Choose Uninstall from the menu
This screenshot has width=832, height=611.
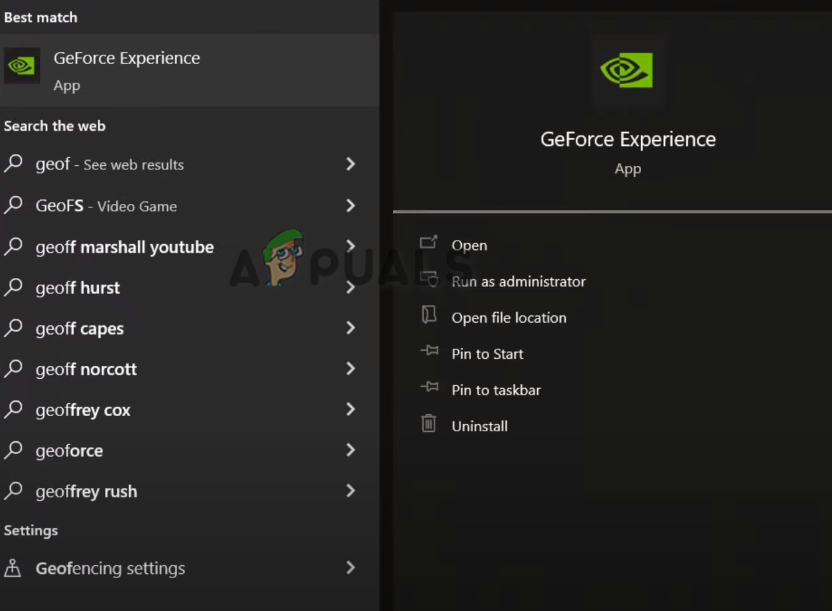point(479,425)
